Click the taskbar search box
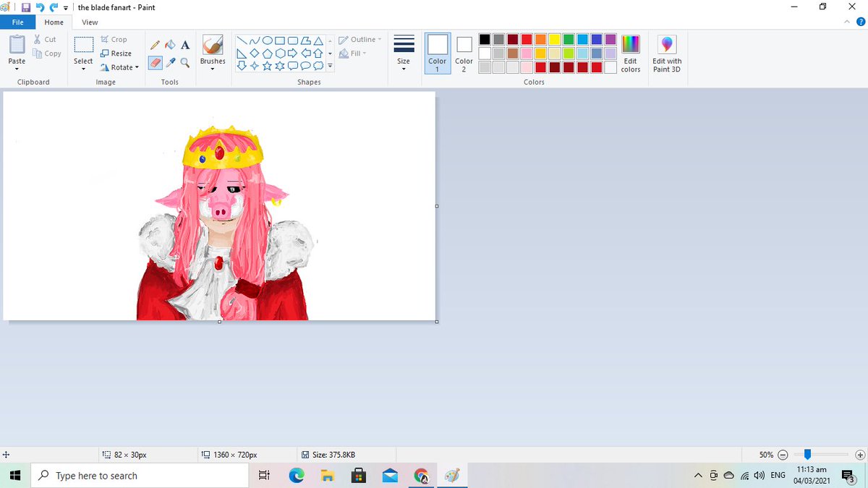The width and height of the screenshot is (868, 488). click(x=138, y=476)
